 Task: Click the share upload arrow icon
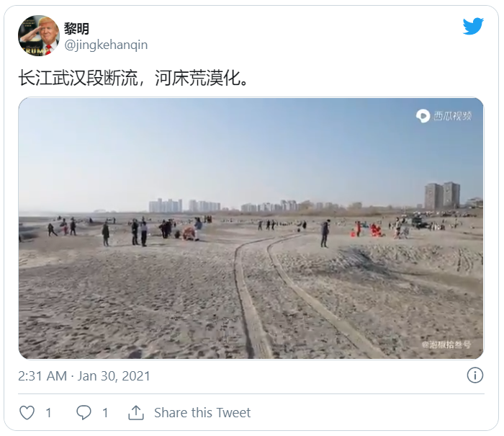(136, 412)
